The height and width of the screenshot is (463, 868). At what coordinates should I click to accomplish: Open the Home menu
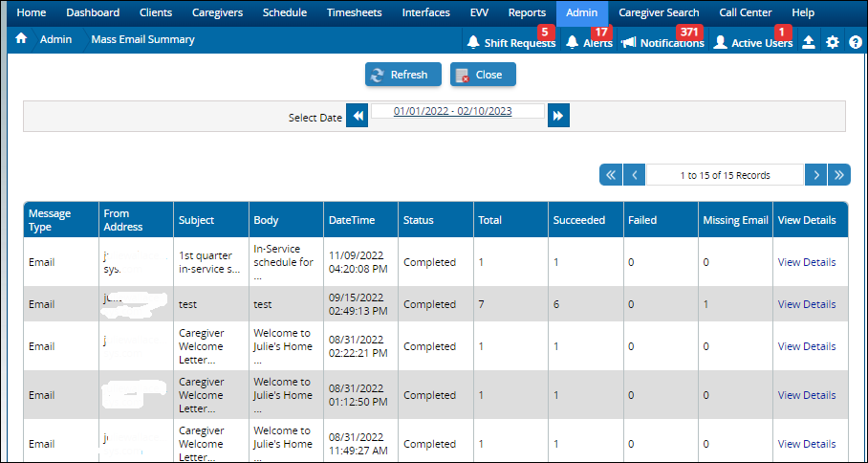tap(32, 12)
